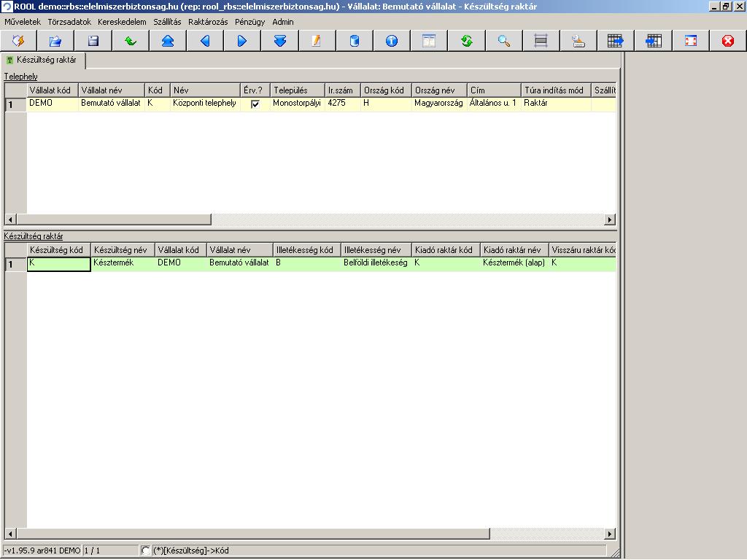Go to next record with right arrow

click(242, 41)
